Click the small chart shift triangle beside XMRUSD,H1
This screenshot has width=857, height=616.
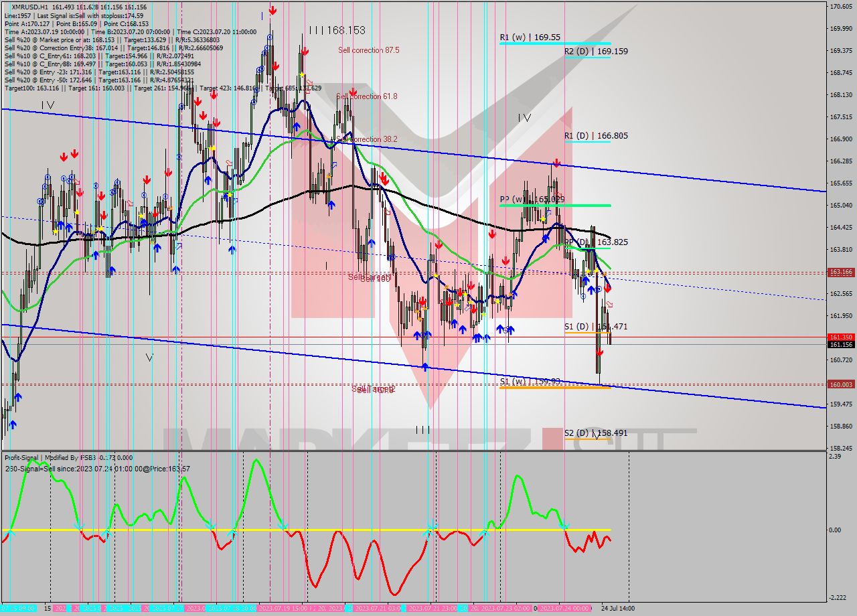tap(7, 7)
